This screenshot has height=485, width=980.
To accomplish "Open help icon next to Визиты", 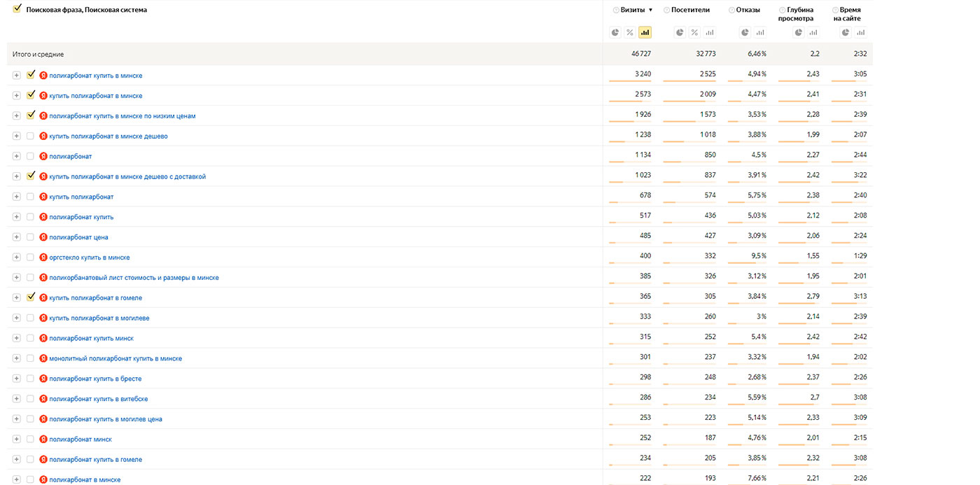I will pyautogui.click(x=616, y=10).
